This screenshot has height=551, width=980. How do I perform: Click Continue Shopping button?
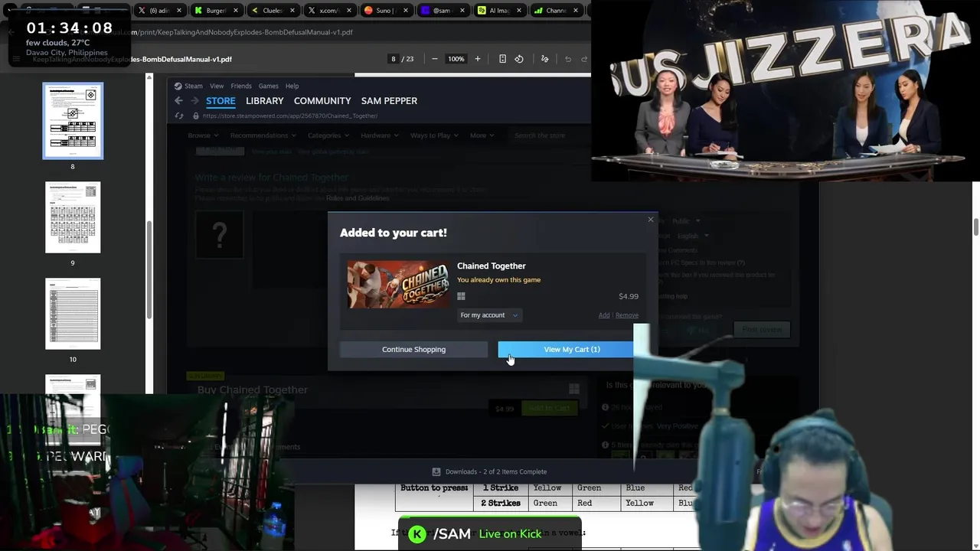(x=413, y=349)
